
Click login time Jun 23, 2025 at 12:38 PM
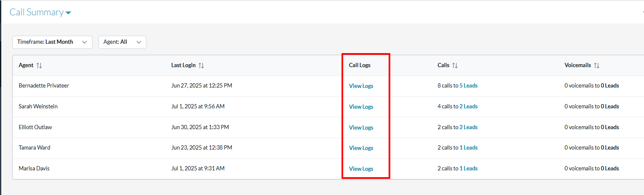click(x=202, y=147)
